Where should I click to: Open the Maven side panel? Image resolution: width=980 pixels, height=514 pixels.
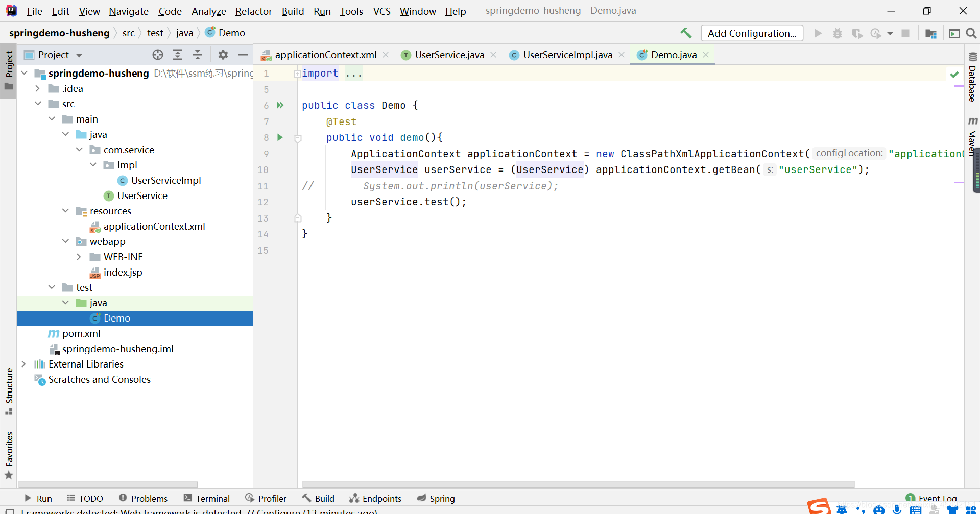click(972, 136)
